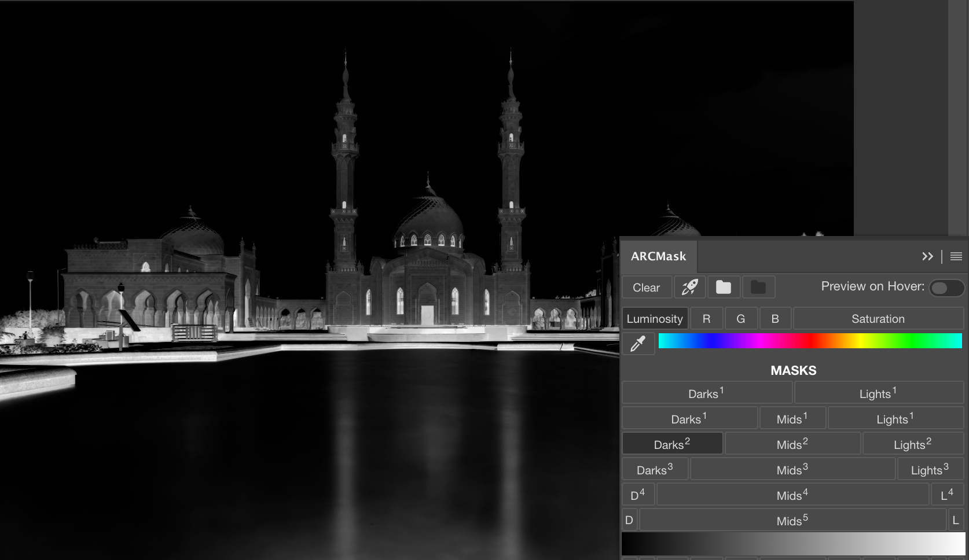Select the Luminosity mode
Image resolution: width=969 pixels, height=560 pixels.
coord(654,318)
